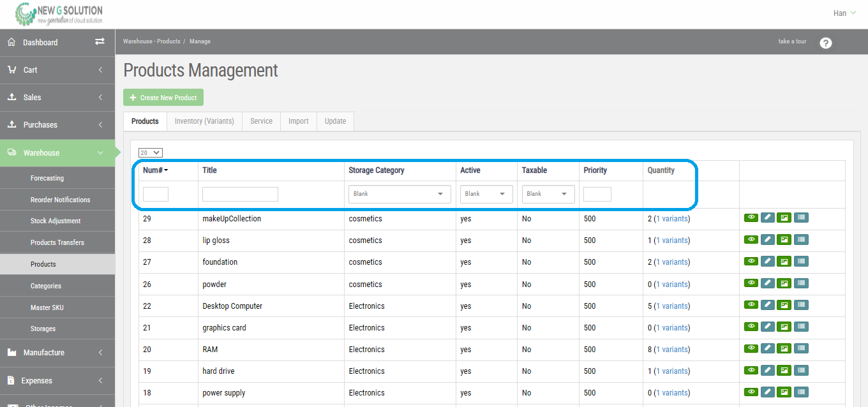This screenshot has width=868, height=407.
Task: View graphics card via its eye icon
Action: pos(751,327)
